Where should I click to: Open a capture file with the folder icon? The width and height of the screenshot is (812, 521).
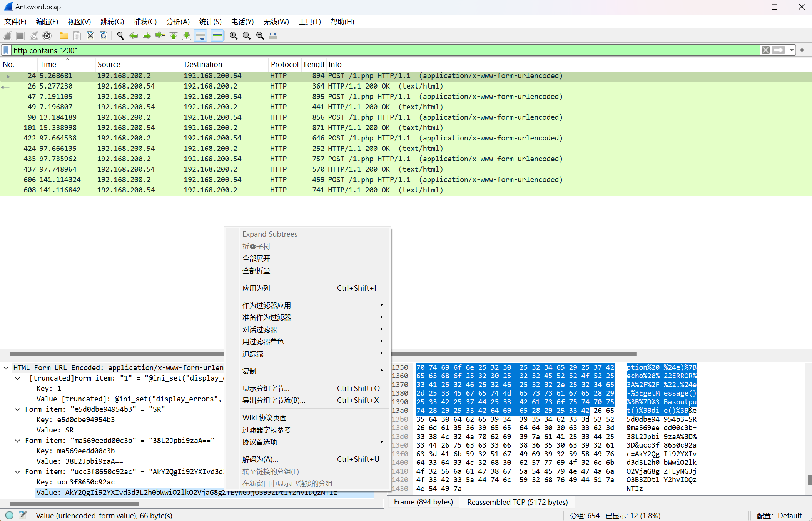[x=63, y=36]
